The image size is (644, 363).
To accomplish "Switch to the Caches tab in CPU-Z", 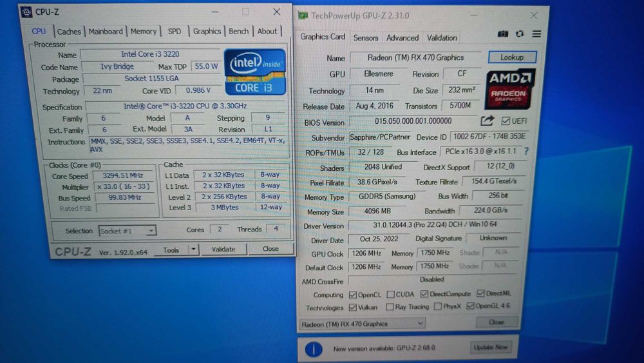I will pos(69,32).
